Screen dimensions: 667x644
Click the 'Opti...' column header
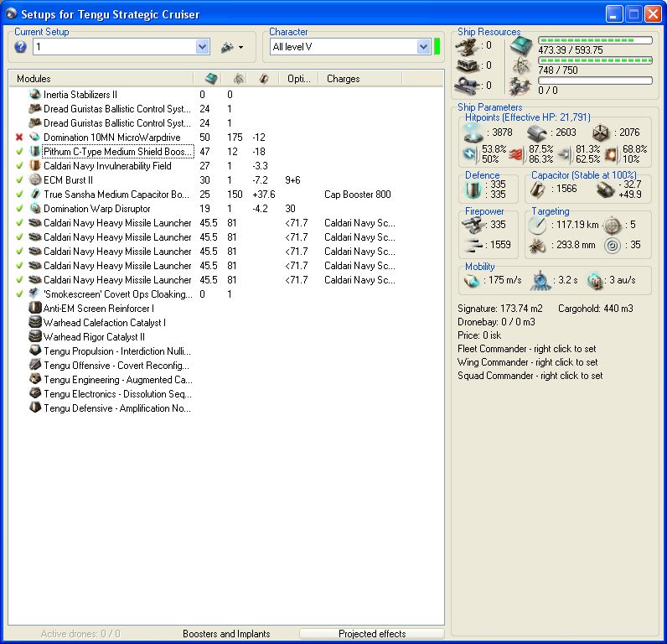tap(298, 79)
